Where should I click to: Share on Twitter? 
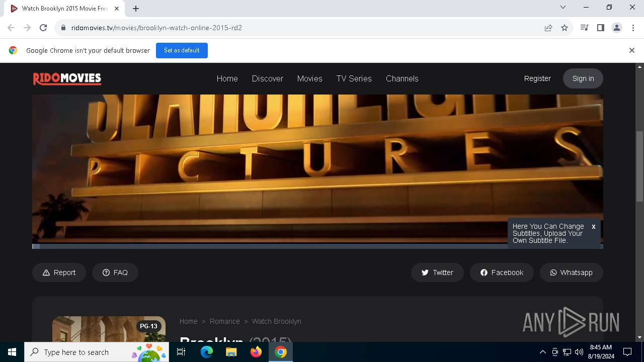click(x=437, y=273)
